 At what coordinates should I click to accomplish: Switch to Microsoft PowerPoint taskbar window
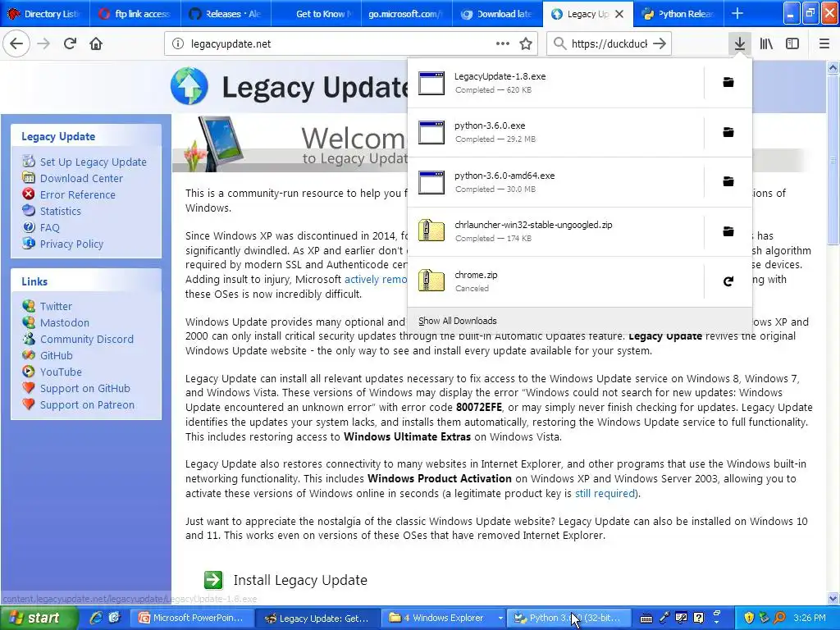(193, 618)
